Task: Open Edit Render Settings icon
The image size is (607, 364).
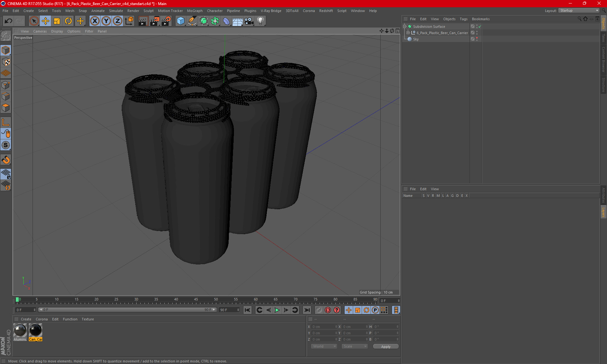Action: tap(166, 21)
